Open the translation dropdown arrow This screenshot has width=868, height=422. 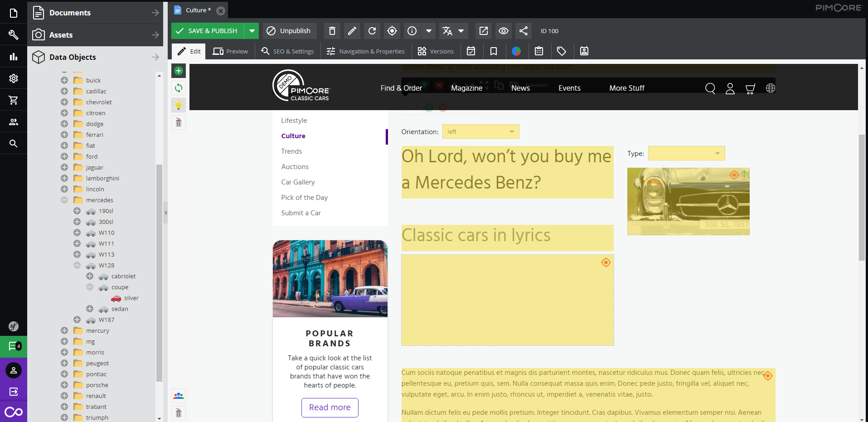tap(461, 31)
